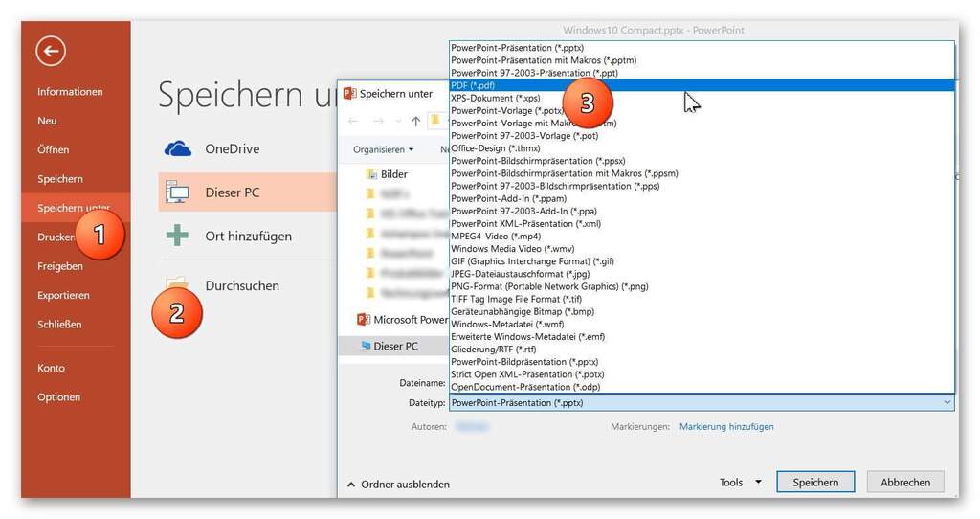The height and width of the screenshot is (519, 980).
Task: Choose Strict Open XML-Präsentation (*.pptx)
Action: click(702, 374)
